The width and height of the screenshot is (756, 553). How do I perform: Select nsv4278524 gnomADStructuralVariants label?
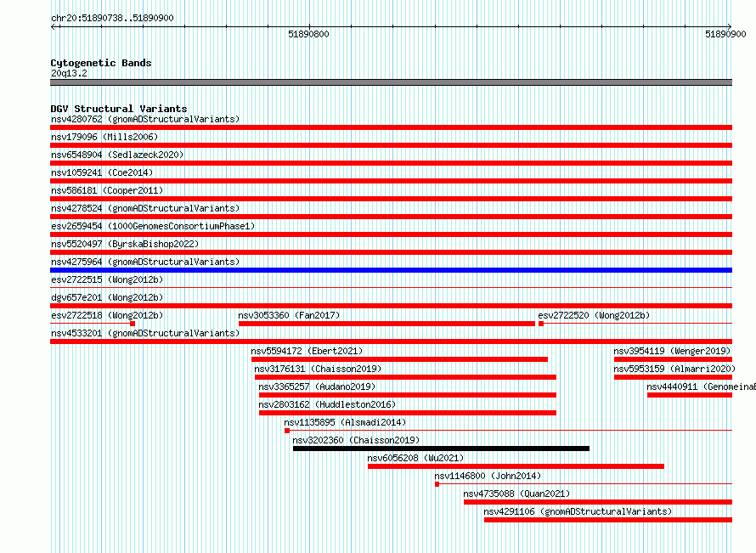(x=145, y=208)
